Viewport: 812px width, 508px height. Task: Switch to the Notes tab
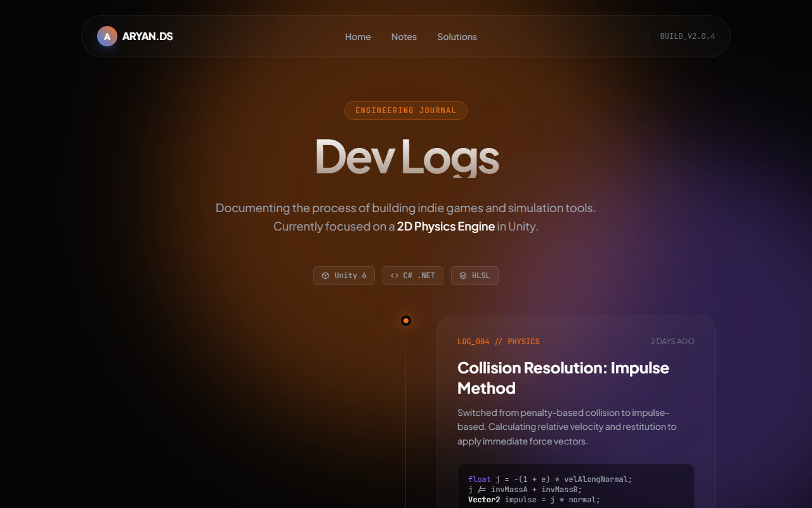click(x=404, y=37)
